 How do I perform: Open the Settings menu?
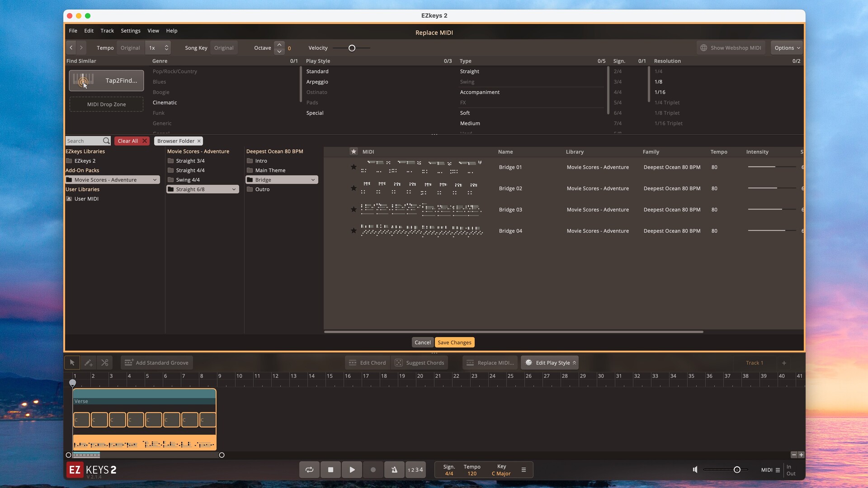point(130,31)
